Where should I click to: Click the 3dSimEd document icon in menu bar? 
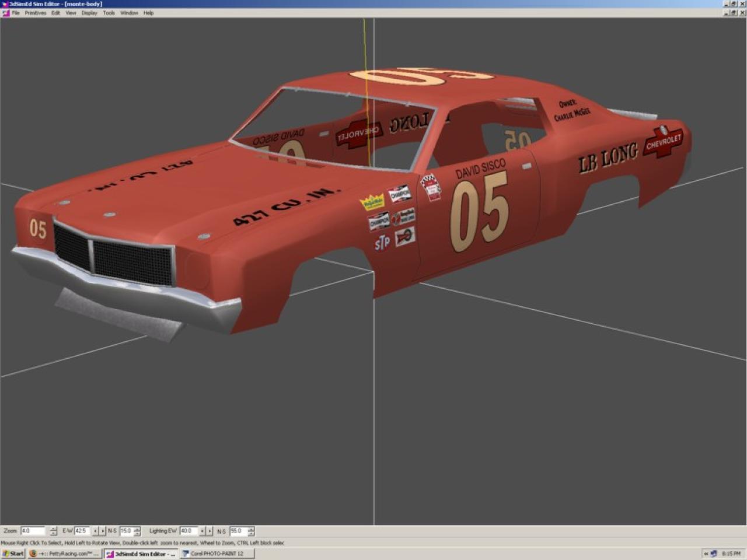[x=6, y=13]
